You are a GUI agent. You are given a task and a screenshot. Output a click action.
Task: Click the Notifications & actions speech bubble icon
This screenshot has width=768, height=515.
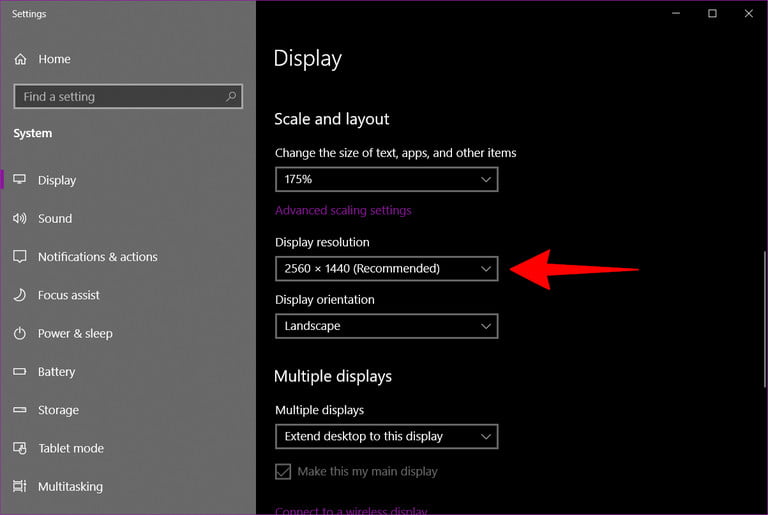coord(20,256)
